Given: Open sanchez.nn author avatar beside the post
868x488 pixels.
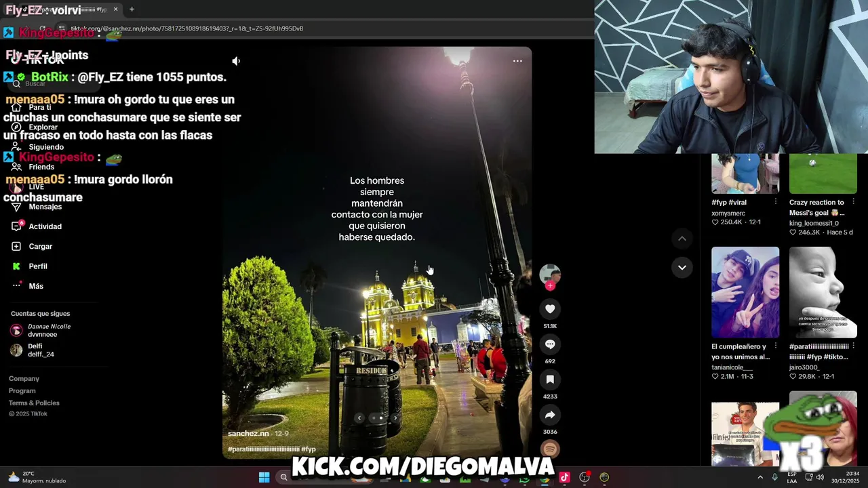Looking at the screenshot, I should [x=550, y=274].
